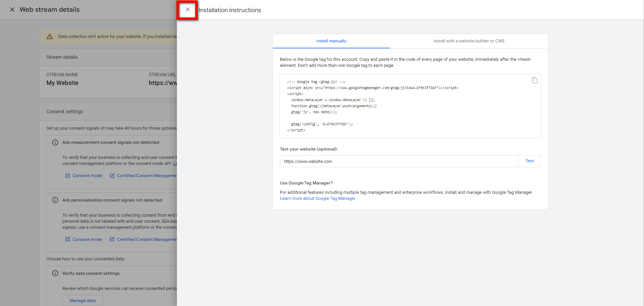
Task: Open Learn more about Google Tag Manager
Action: (317, 198)
